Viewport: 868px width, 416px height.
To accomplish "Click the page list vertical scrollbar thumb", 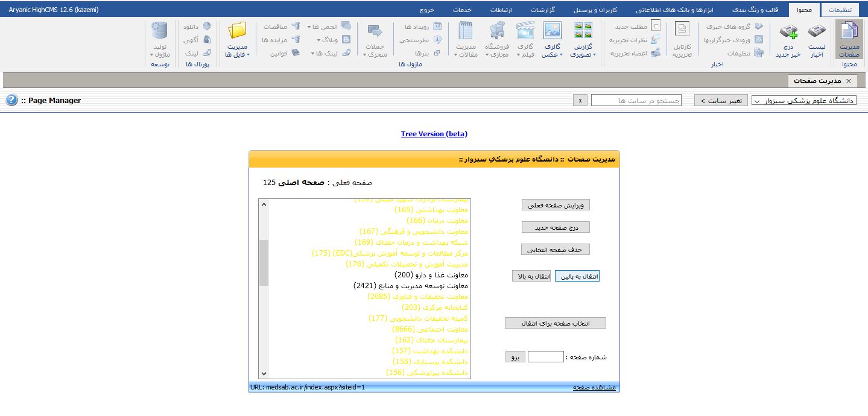I will pyautogui.click(x=264, y=262).
